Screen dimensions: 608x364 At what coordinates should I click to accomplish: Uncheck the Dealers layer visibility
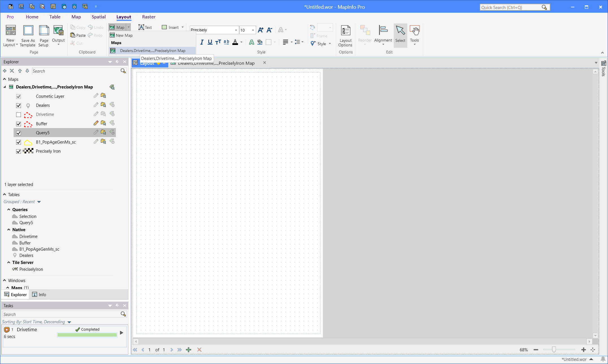19,106
